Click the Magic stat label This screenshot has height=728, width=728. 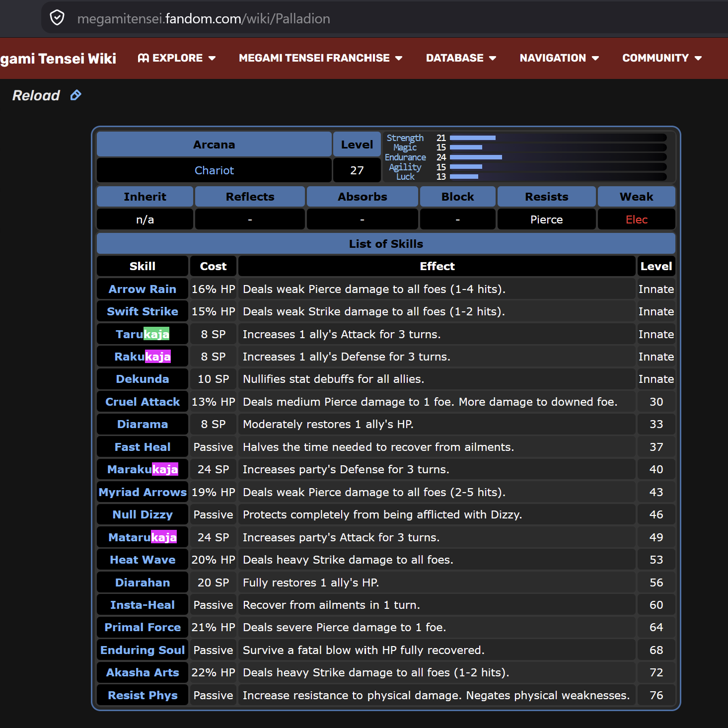coord(405,147)
